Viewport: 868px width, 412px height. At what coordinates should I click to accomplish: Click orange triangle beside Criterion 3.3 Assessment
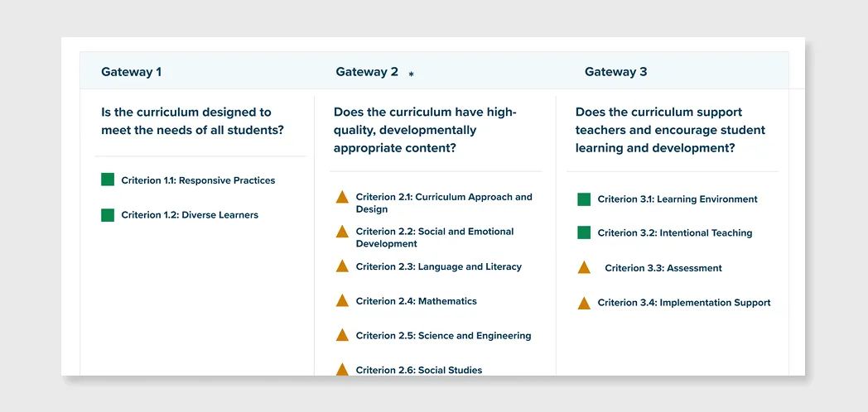click(584, 268)
